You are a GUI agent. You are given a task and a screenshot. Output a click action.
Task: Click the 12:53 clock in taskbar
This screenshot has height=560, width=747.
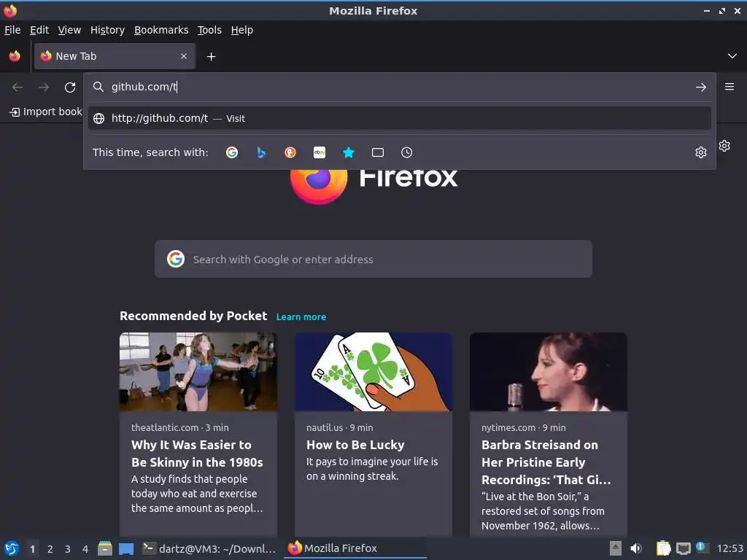tap(730, 549)
